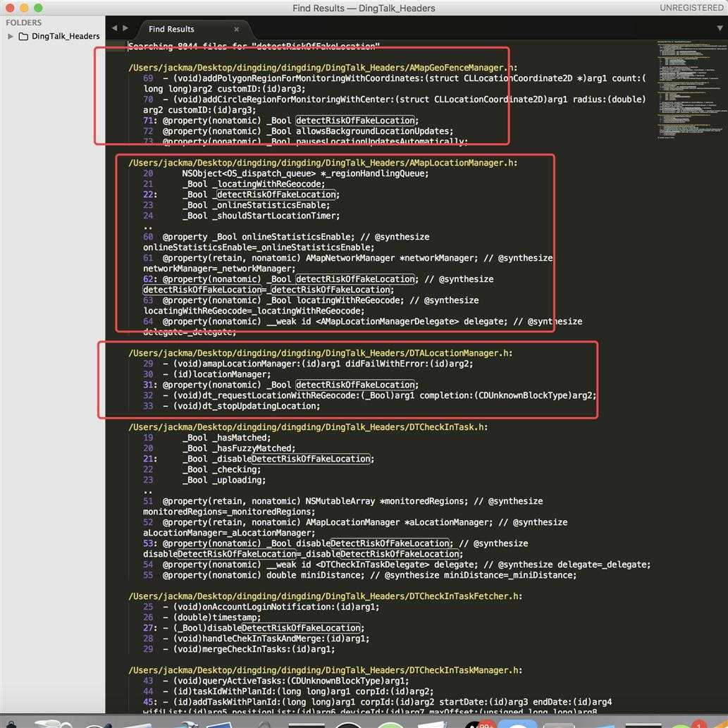Click line 53 disableDetectRiskOfFakeLocation property
This screenshot has width=728, height=728.
335,549
